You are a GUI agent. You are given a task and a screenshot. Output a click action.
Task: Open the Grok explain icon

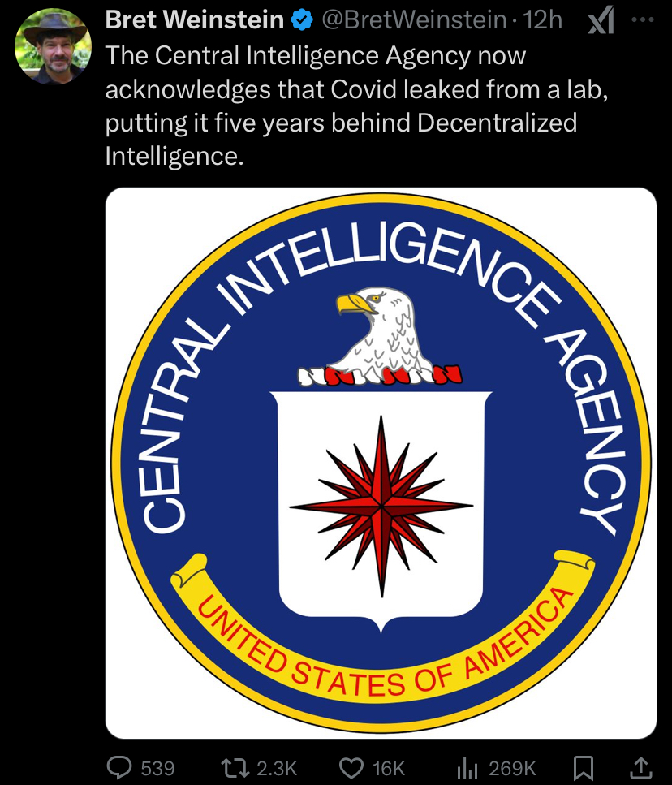[x=601, y=22]
